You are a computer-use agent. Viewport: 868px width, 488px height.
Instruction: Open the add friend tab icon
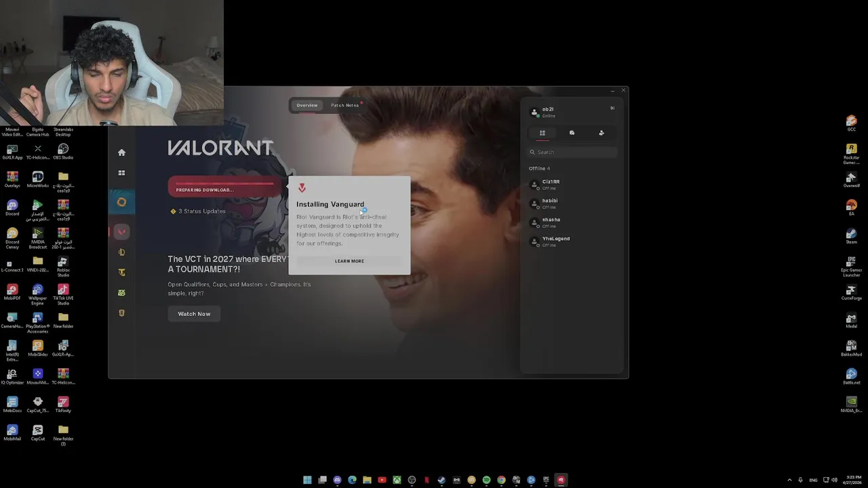pyautogui.click(x=601, y=133)
